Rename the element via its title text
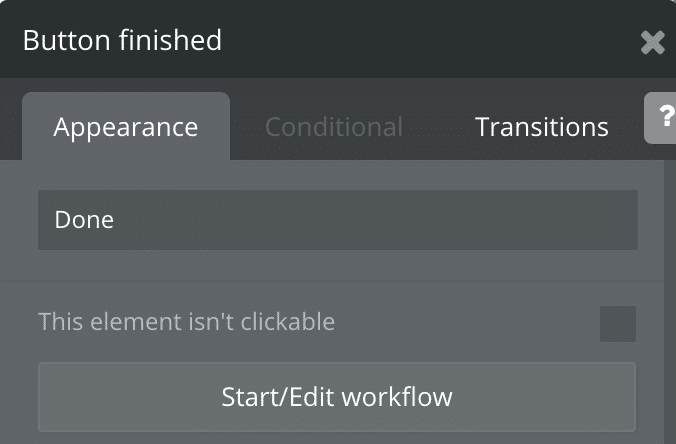676x444 pixels. point(122,41)
